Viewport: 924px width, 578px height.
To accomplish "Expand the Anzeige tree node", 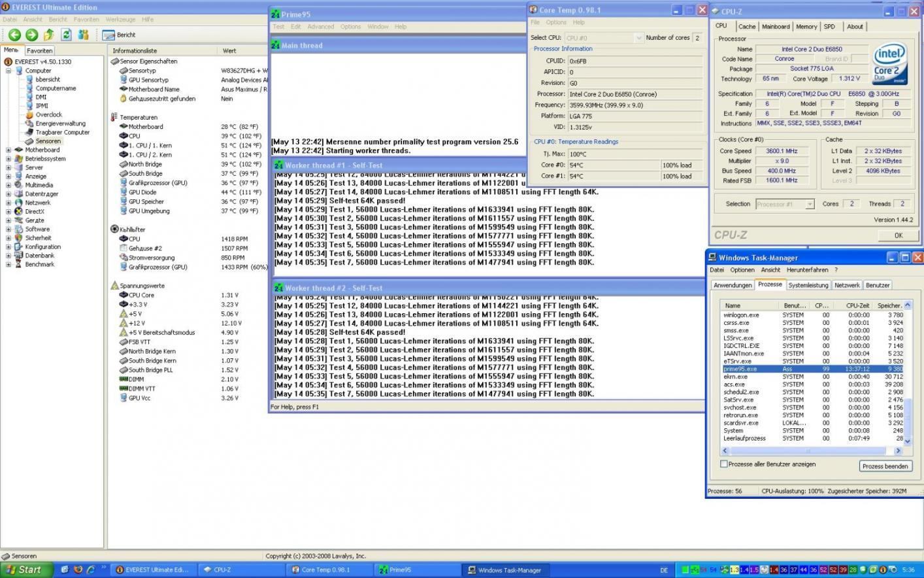I will [x=8, y=176].
